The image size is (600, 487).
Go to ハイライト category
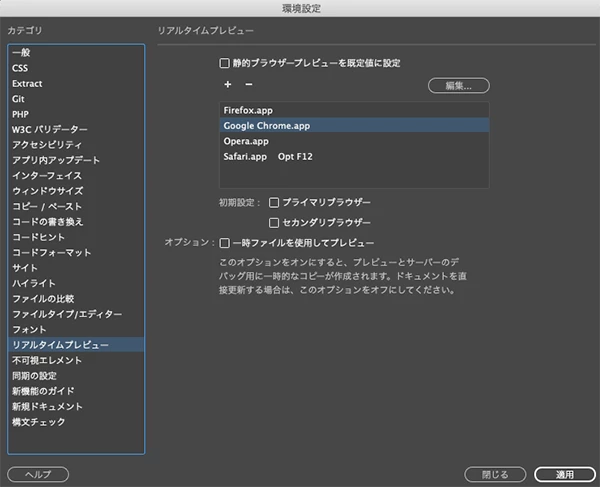click(x=76, y=283)
